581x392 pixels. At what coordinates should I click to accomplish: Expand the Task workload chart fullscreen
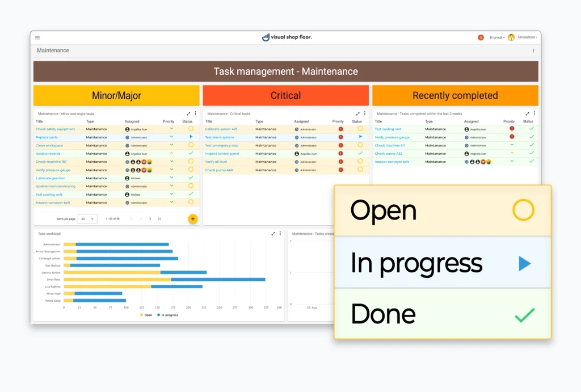pyautogui.click(x=273, y=233)
